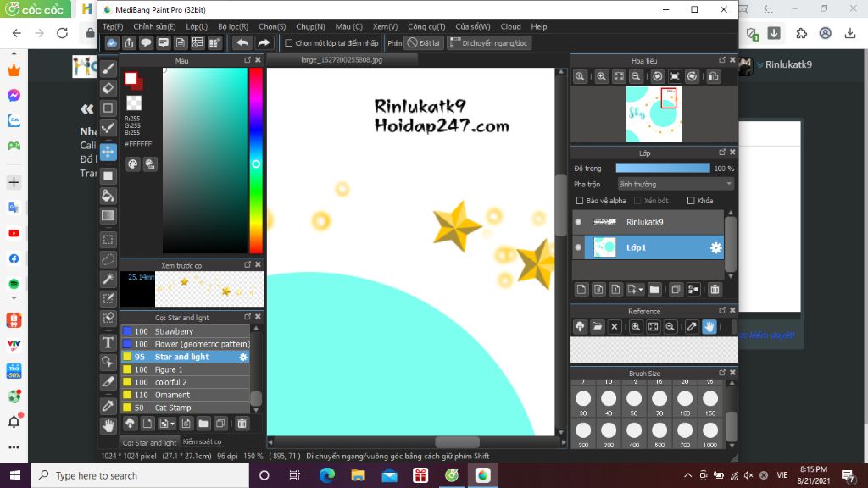Image resolution: width=868 pixels, height=488 pixels.
Task: Delete the layer with the Layer panel trash icon
Action: pyautogui.click(x=715, y=290)
